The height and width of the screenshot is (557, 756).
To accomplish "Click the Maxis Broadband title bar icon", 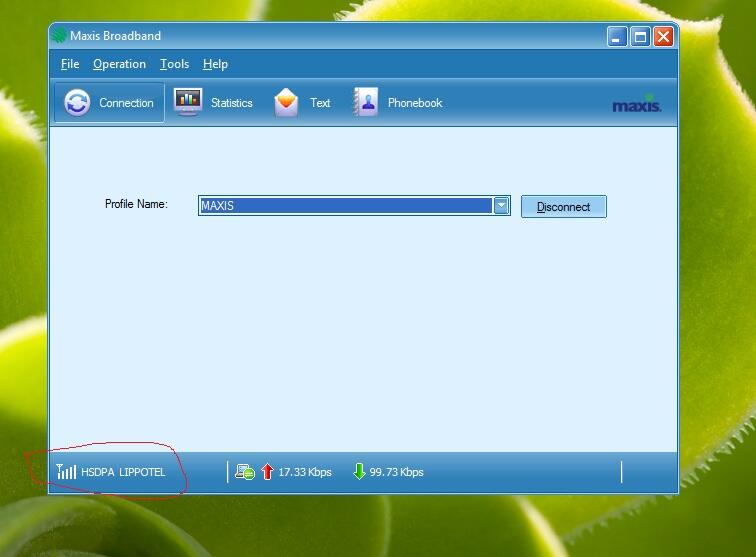I will point(59,35).
